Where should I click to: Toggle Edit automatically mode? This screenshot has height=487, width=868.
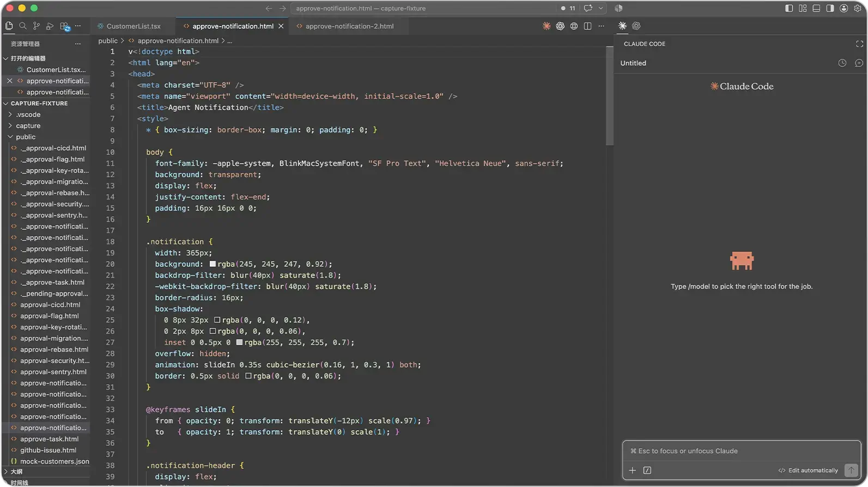(x=808, y=470)
